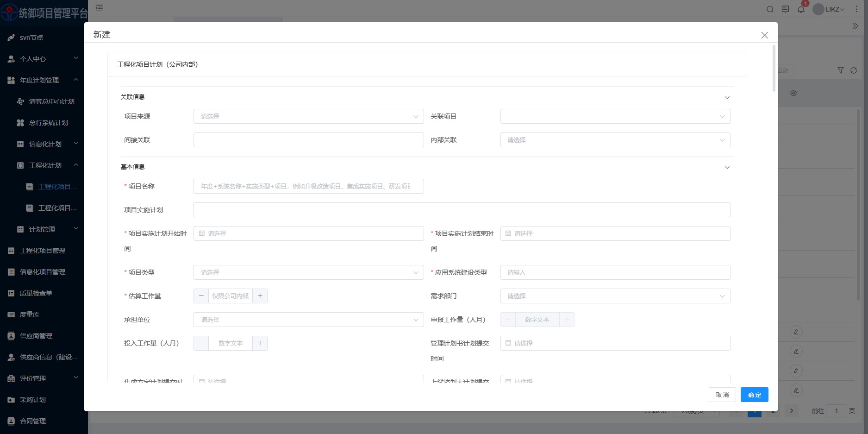Screen dimensions: 868x434
Task: Open the 需求部门 dropdown
Action: (615, 296)
